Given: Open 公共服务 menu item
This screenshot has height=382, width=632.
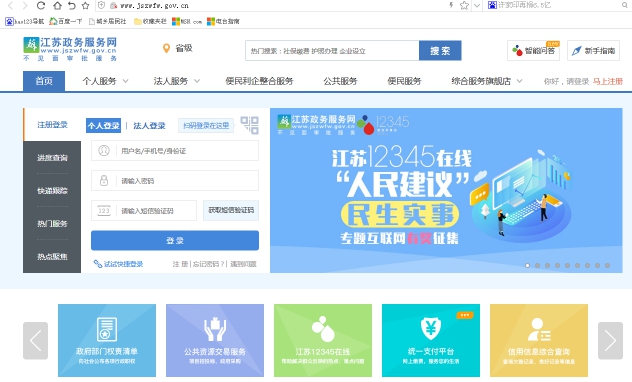Looking at the screenshot, I should point(340,81).
